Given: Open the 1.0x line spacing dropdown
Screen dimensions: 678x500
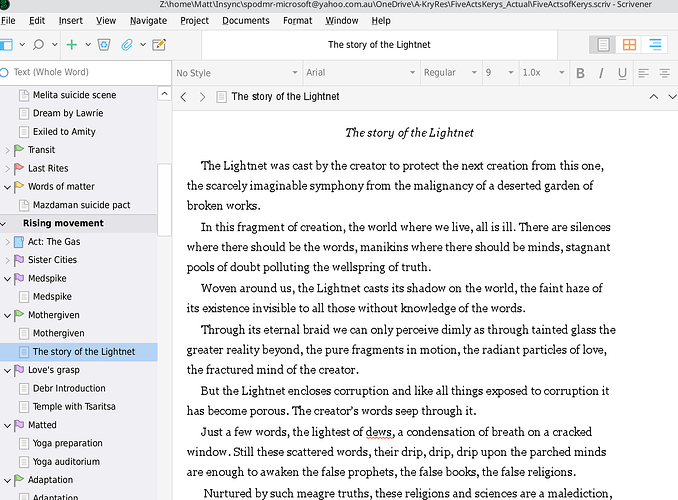Looking at the screenshot, I should point(544,73).
